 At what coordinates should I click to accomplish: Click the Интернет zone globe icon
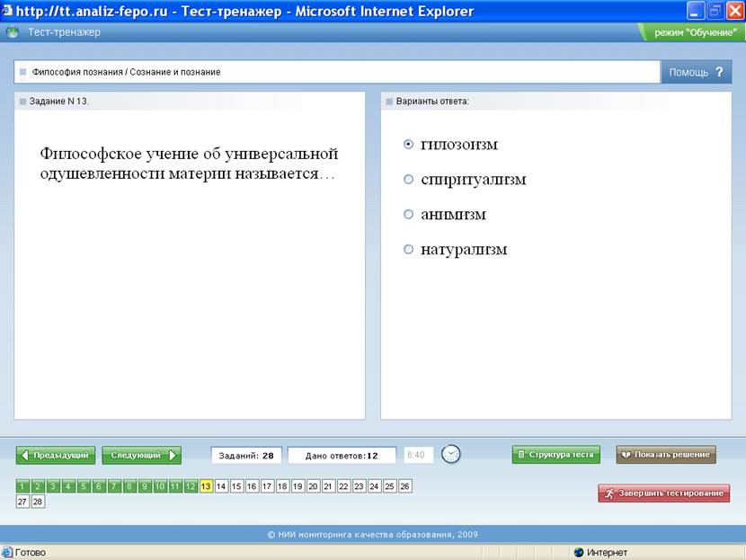tap(579, 553)
